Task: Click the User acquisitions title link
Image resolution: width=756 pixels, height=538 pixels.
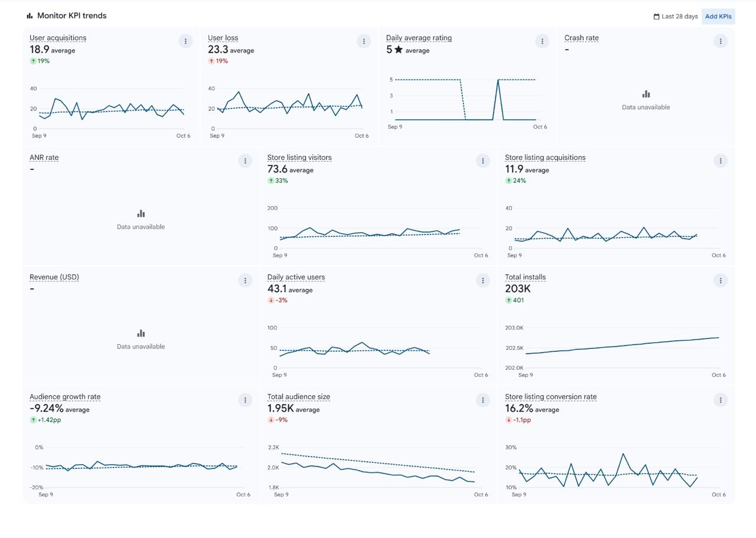Action: pyautogui.click(x=58, y=38)
